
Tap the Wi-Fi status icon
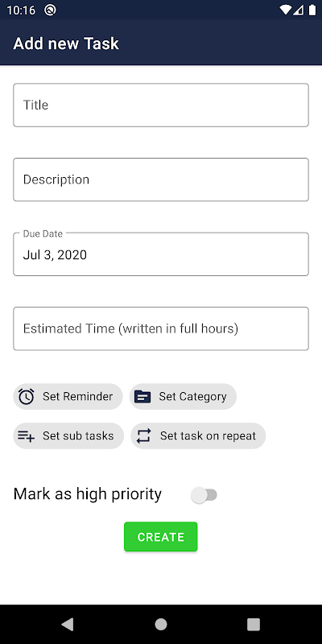coord(285,10)
